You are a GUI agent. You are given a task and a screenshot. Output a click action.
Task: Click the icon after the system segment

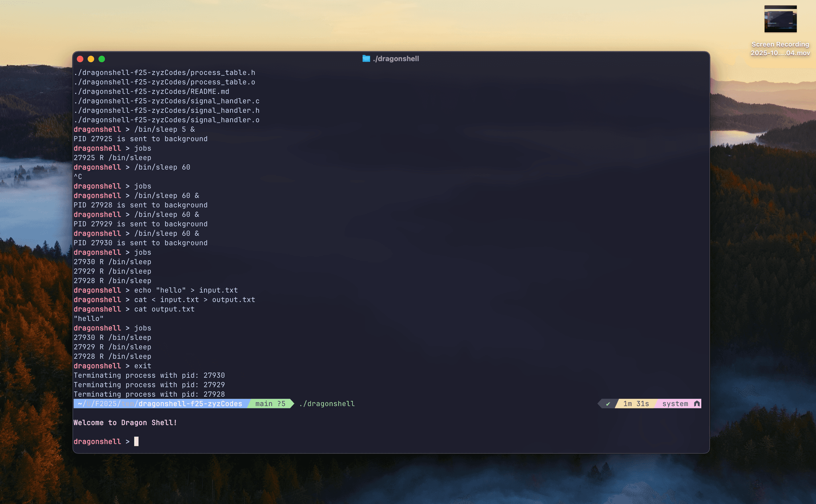(x=696, y=404)
